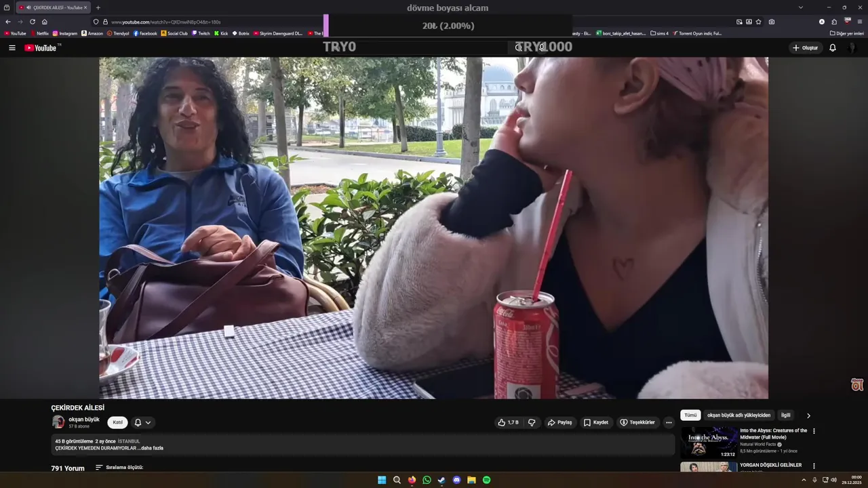This screenshot has width=868, height=488.
Task: Open the browser application menu
Action: [860, 22]
